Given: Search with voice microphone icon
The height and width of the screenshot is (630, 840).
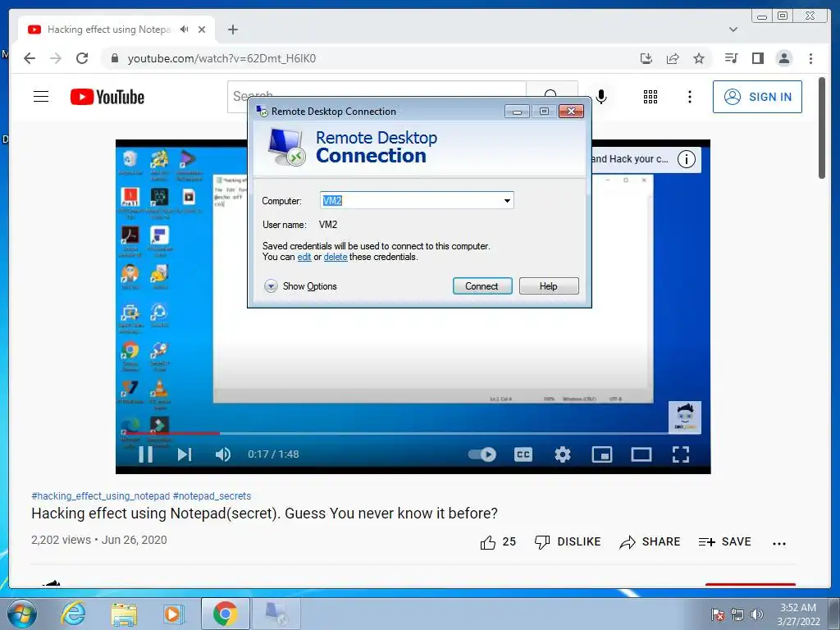Looking at the screenshot, I should pos(601,97).
